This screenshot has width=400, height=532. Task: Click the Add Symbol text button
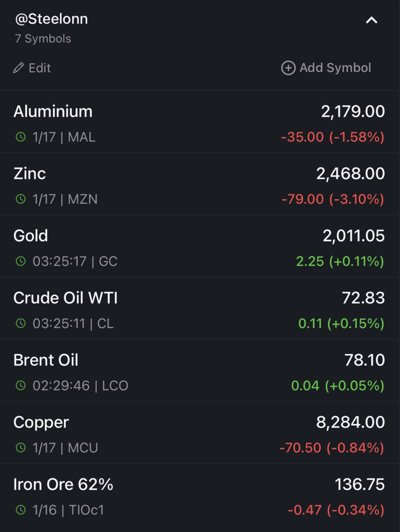coord(335,68)
